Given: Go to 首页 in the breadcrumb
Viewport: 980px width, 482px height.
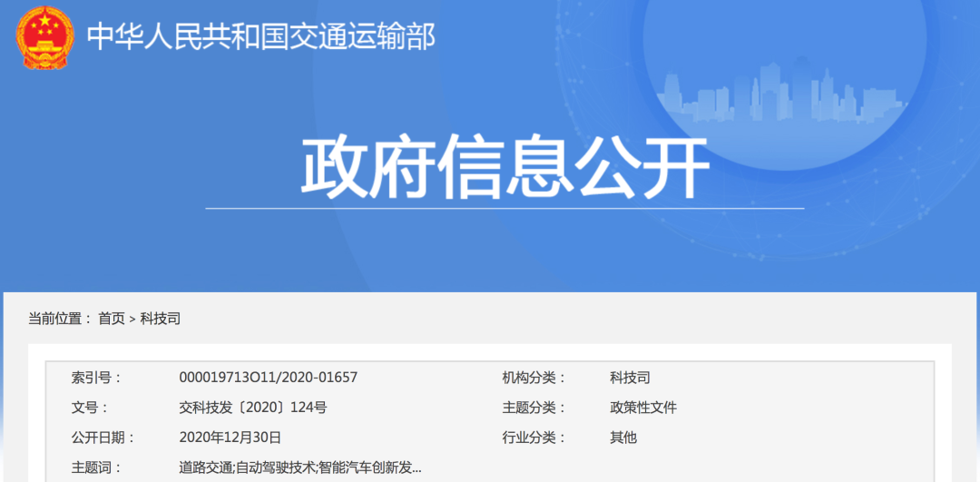Looking at the screenshot, I should click(x=112, y=319).
